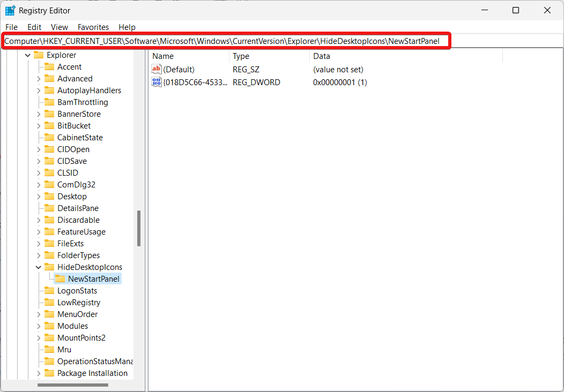Open the Help menu
The image size is (564, 392).
127,27
